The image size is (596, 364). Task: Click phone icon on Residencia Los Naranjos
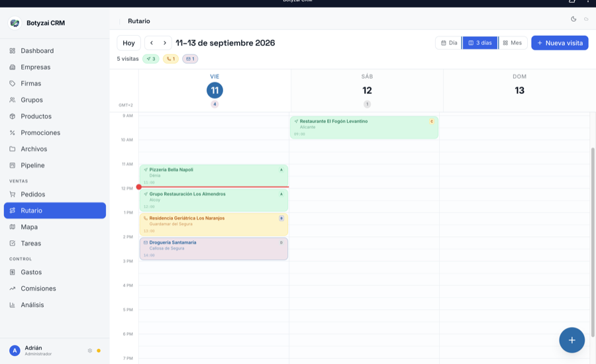[146, 218]
